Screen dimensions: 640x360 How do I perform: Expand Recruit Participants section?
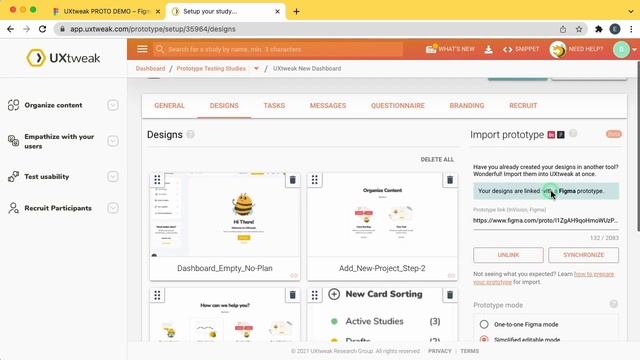(x=113, y=208)
